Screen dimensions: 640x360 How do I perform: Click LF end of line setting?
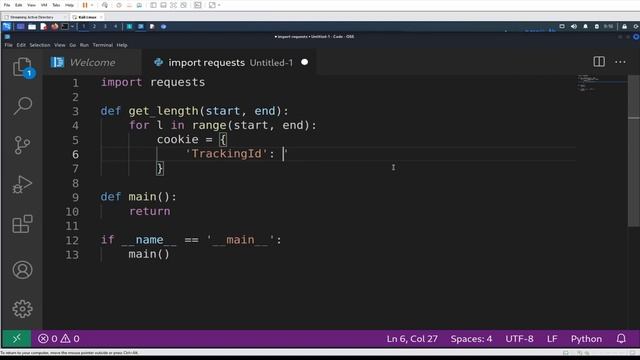552,338
